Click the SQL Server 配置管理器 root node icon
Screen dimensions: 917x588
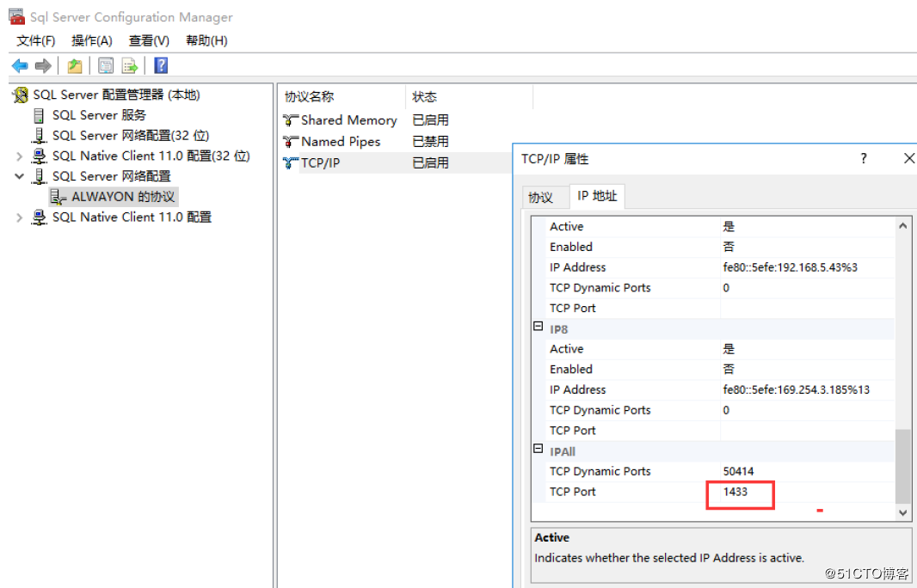tap(21, 95)
